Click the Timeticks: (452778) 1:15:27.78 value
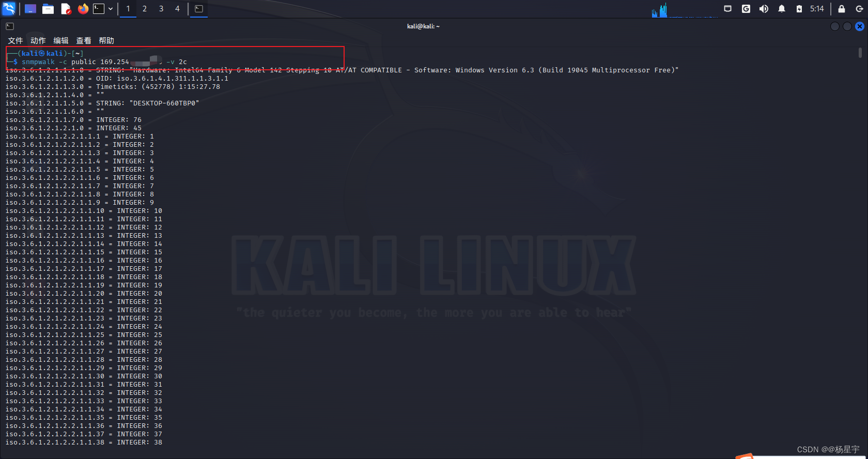The width and height of the screenshot is (868, 459). tap(158, 87)
